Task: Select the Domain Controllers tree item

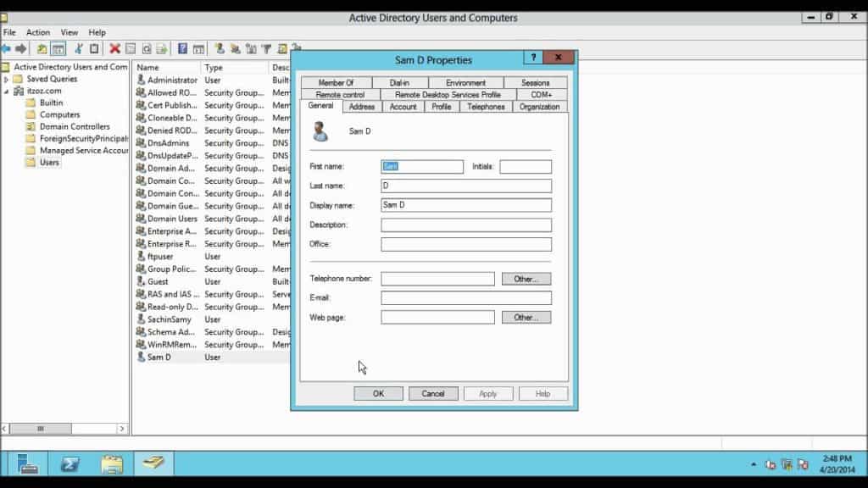Action: point(75,127)
